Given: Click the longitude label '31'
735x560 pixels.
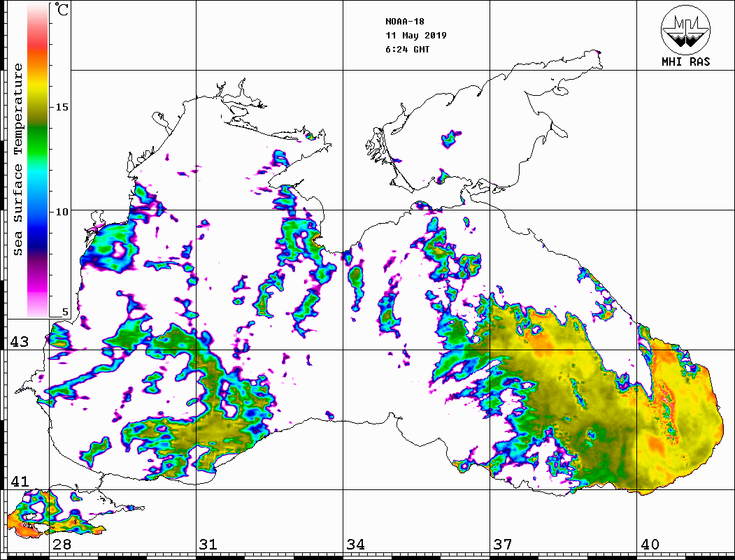Looking at the screenshot, I should (208, 544).
